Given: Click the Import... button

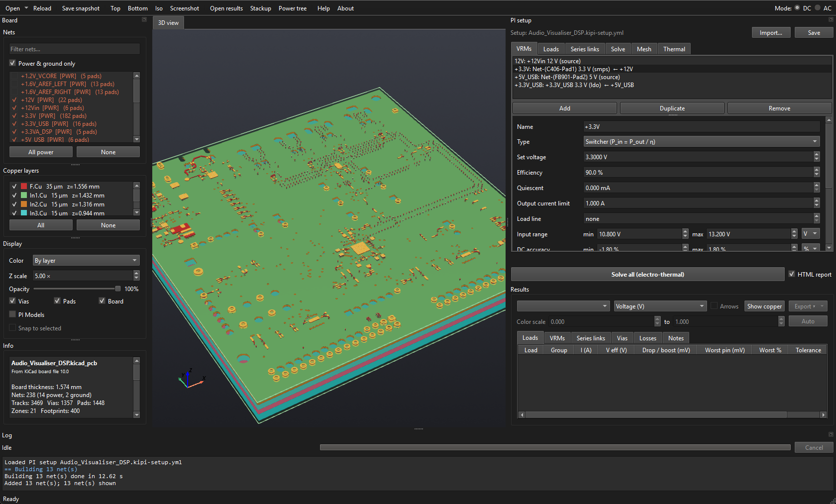Looking at the screenshot, I should click(x=771, y=33).
